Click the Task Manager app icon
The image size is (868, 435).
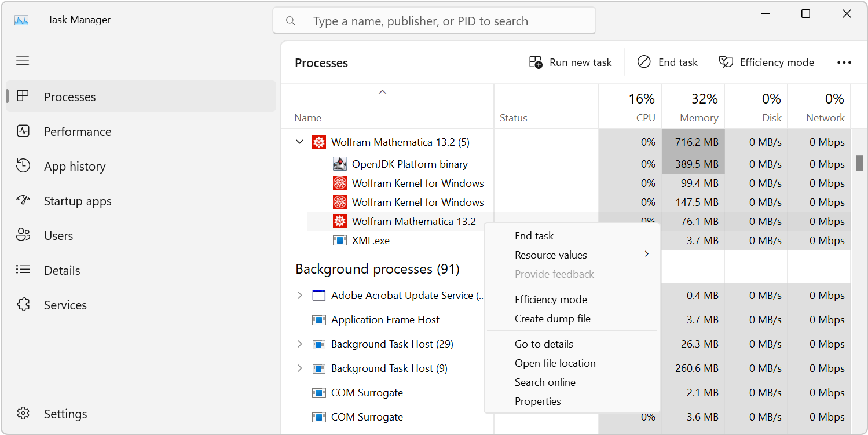pyautogui.click(x=22, y=20)
